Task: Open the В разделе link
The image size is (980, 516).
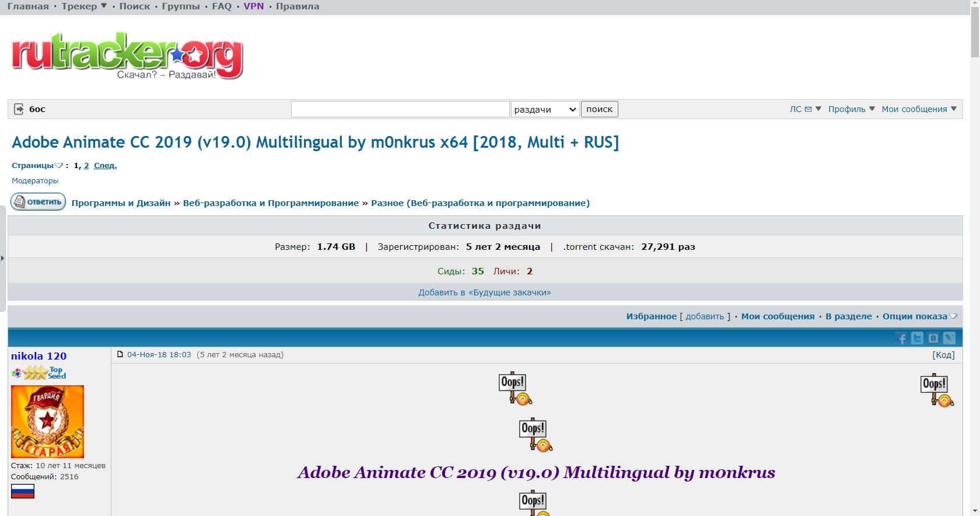Action: (849, 316)
